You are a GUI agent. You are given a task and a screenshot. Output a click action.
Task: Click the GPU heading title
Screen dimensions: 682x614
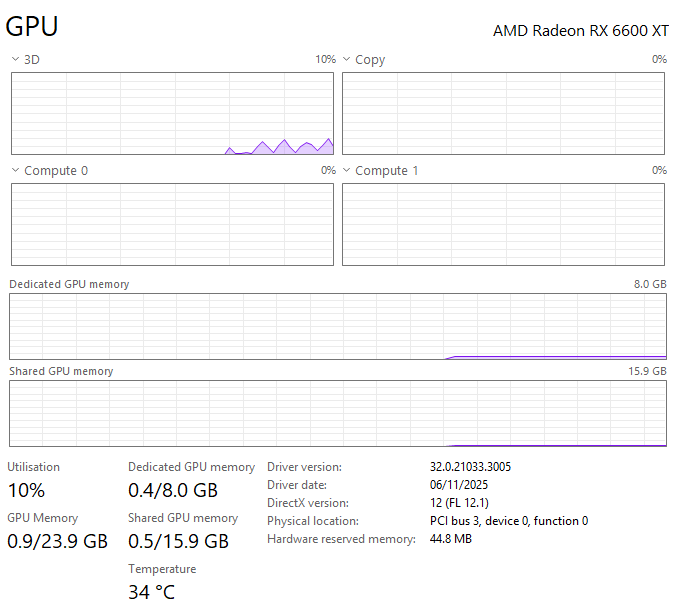pos(31,28)
